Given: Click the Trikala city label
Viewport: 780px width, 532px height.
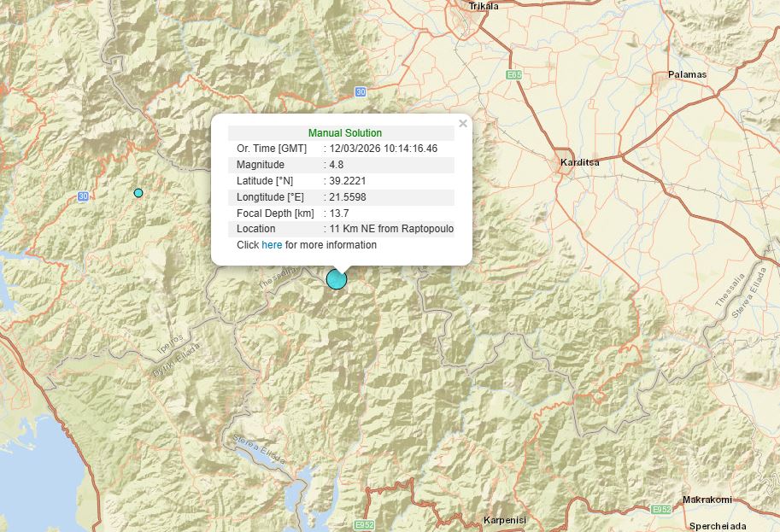Looking at the screenshot, I should 483,7.
